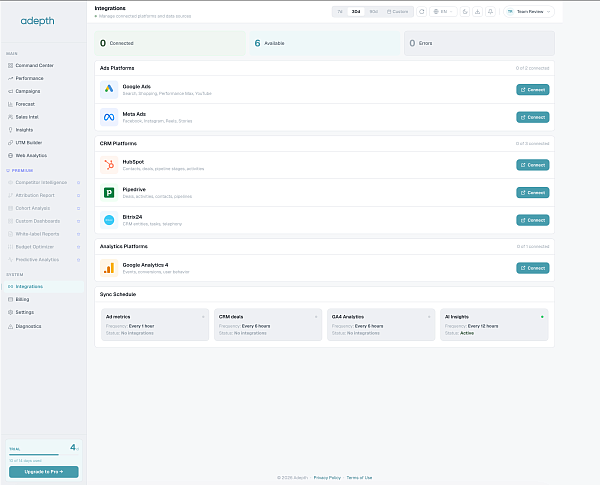Open Custom Dashboards premium item
The image size is (600, 485).
[x=44, y=221]
